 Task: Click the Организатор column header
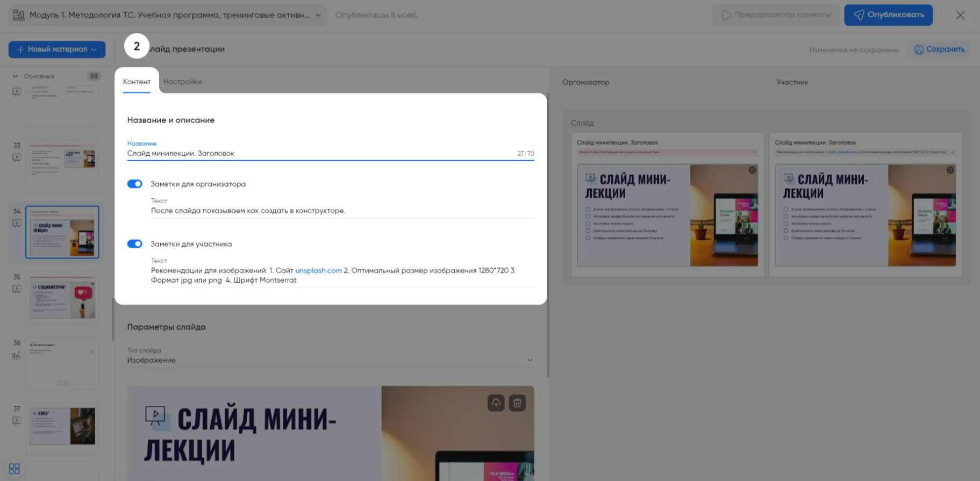click(586, 82)
